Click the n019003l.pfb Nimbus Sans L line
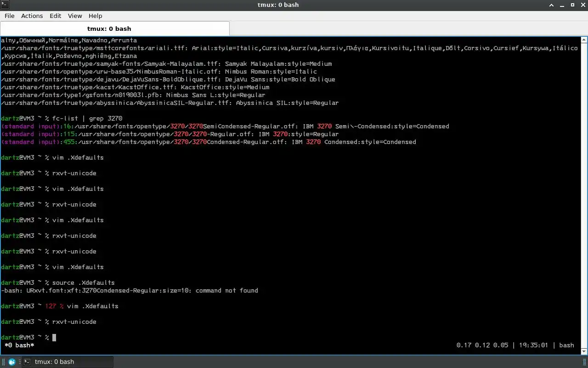Viewport: 588px width, 368px height. click(133, 95)
